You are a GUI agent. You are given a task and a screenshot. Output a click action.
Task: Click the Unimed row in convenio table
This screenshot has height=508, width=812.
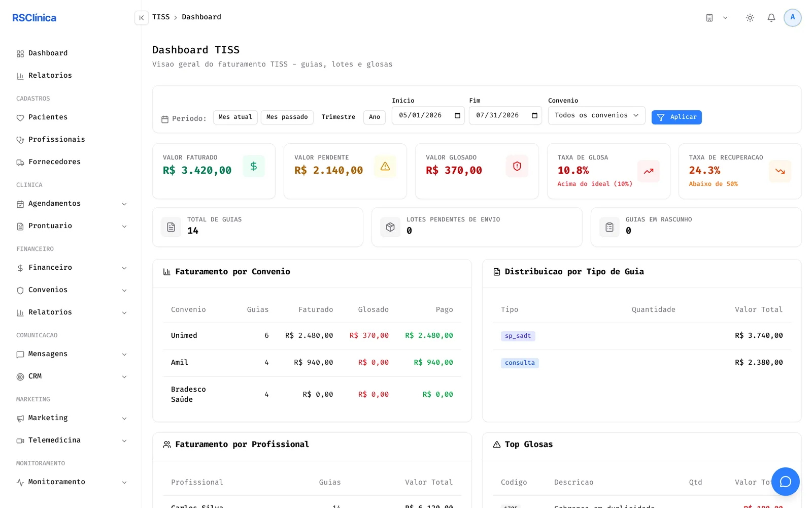tap(312, 336)
